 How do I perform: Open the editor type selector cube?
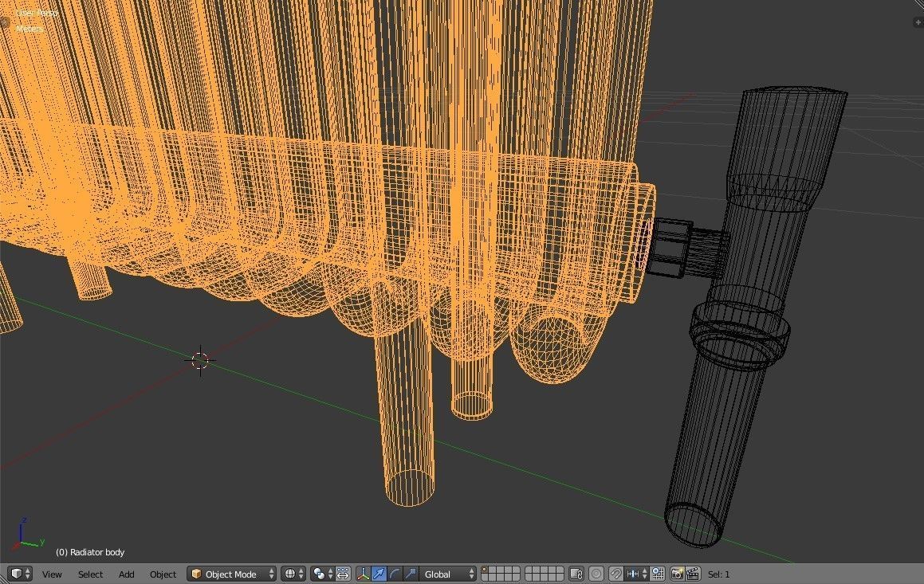[21, 574]
